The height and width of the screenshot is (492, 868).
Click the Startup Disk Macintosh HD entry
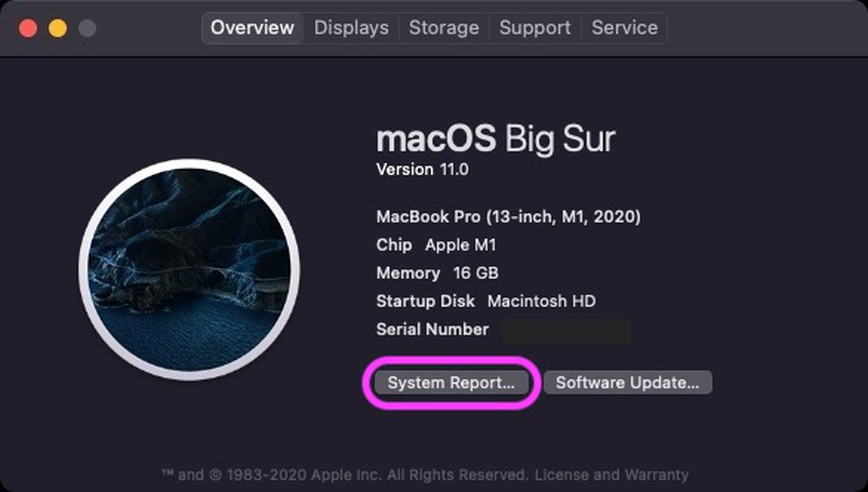tap(486, 301)
